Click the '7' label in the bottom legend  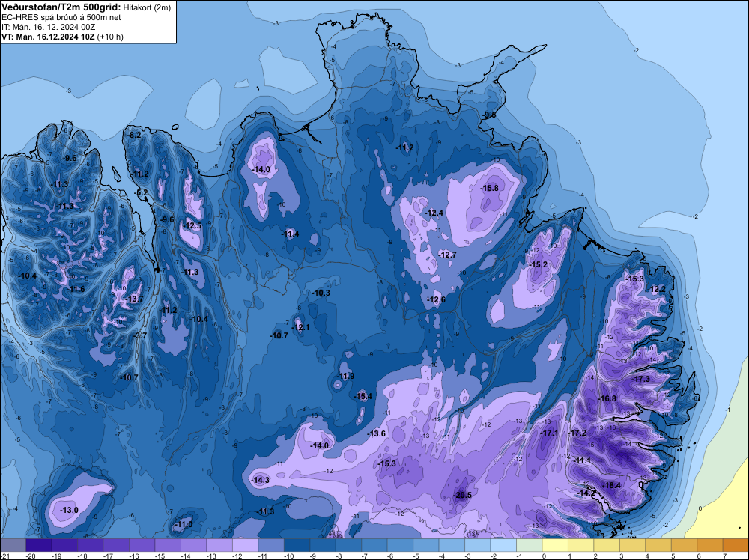tap(725, 556)
